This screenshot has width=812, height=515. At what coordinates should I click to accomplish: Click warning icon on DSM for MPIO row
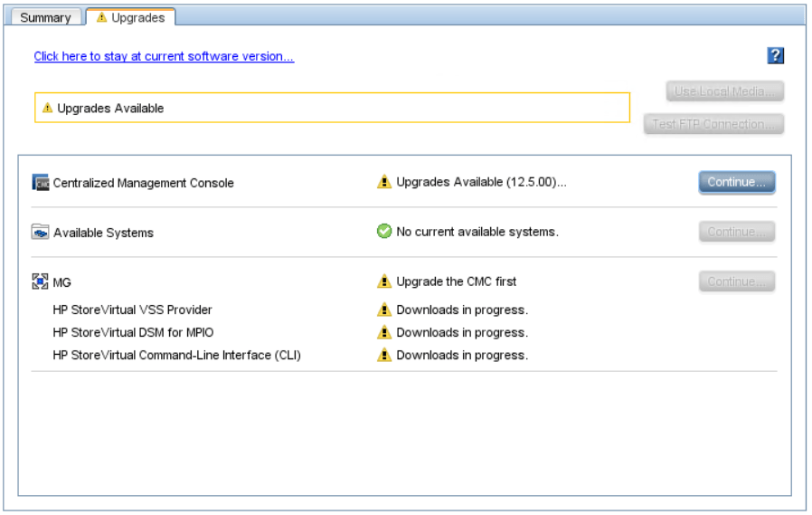point(384,332)
